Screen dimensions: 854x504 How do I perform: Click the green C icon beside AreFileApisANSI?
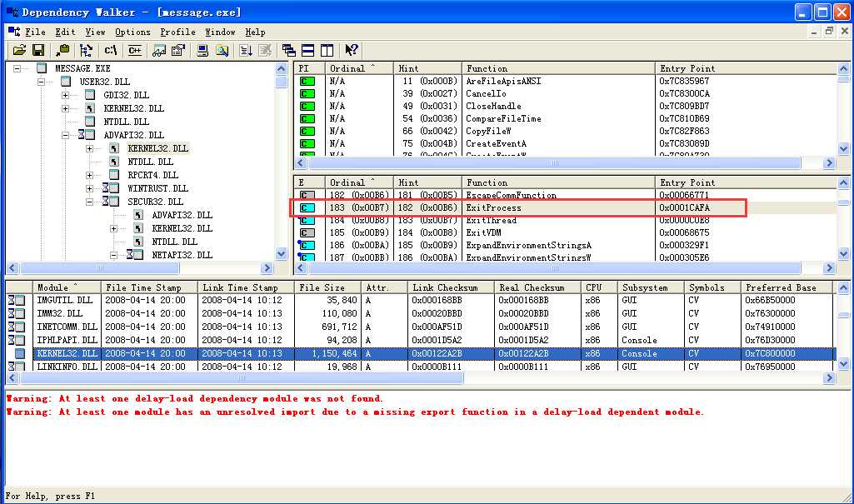[307, 81]
